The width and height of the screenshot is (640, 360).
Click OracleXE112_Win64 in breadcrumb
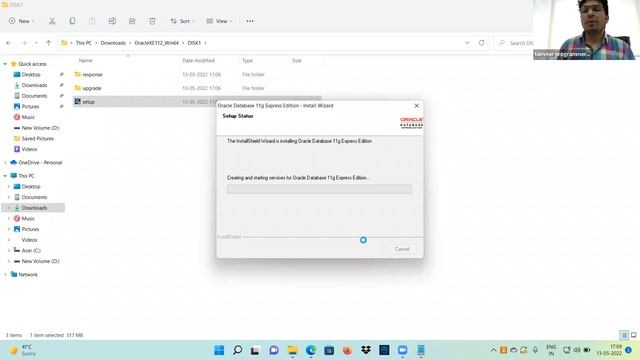[x=157, y=43]
